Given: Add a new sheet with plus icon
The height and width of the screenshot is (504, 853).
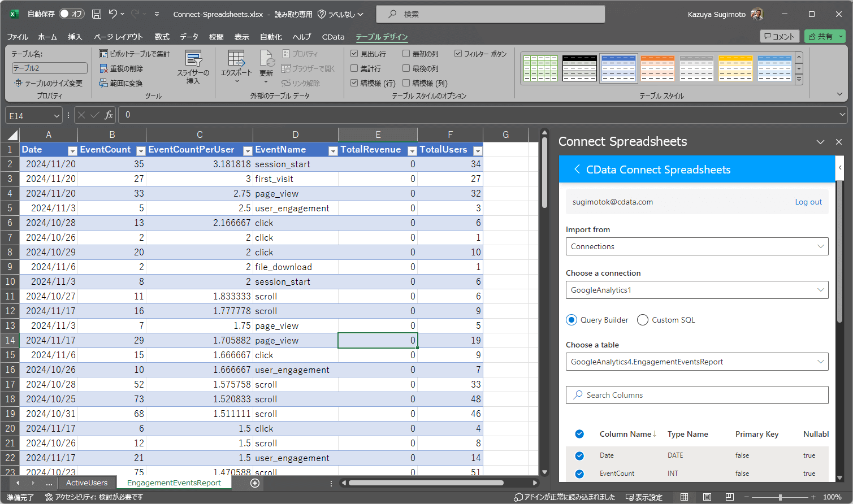Looking at the screenshot, I should (255, 483).
